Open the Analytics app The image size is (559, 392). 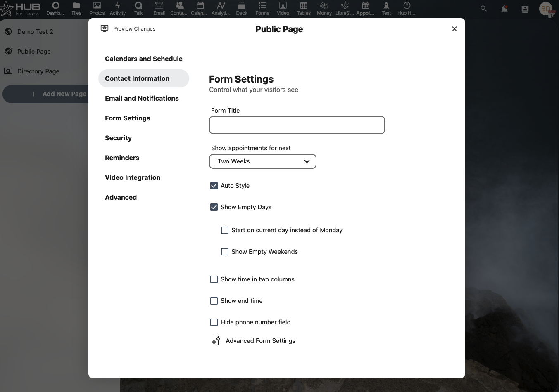coord(221,8)
